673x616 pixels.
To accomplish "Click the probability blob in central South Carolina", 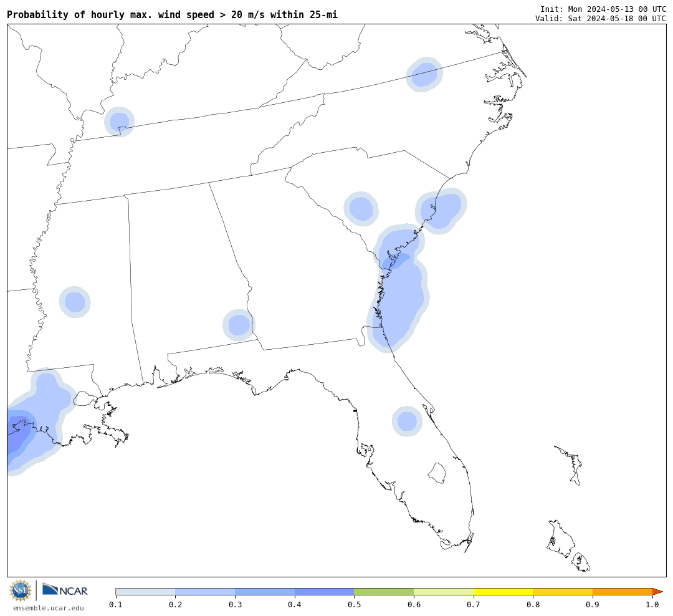I will [x=361, y=209].
